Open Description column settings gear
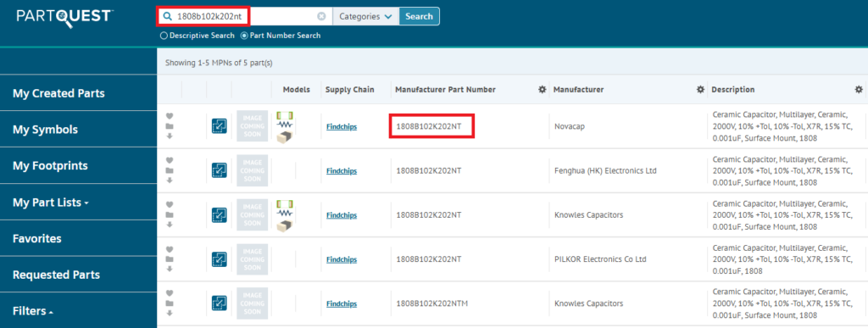 [859, 89]
